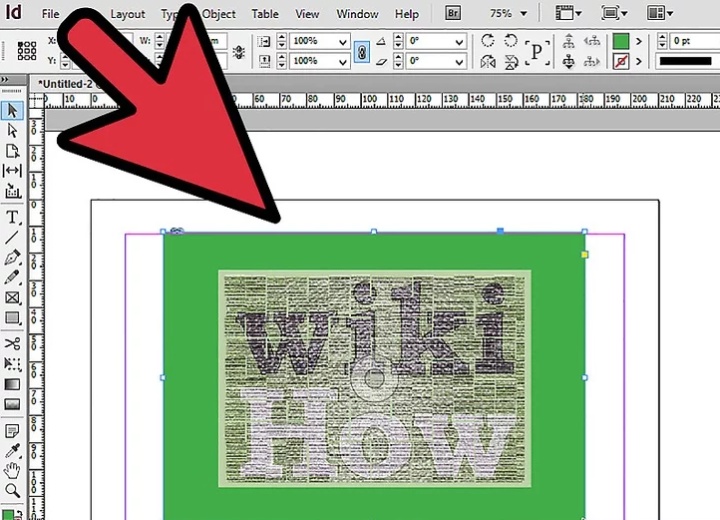The image size is (720, 520).
Task: Expand fill color options arrow
Action: point(639,41)
